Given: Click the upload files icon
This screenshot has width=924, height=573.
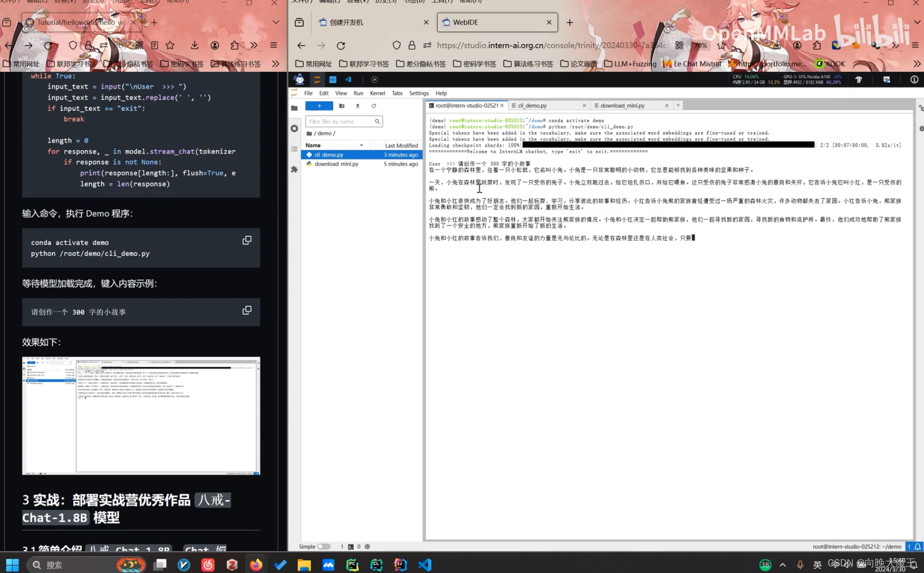Looking at the screenshot, I should (358, 106).
